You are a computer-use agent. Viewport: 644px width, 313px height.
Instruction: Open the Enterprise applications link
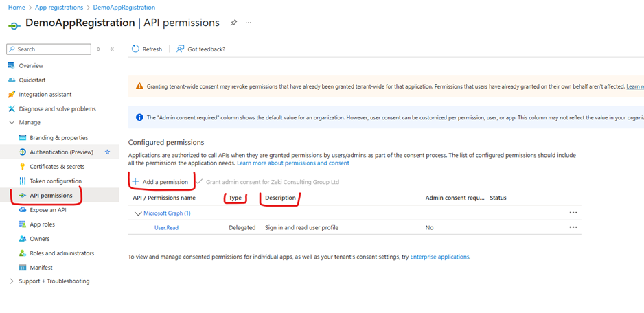(439, 257)
